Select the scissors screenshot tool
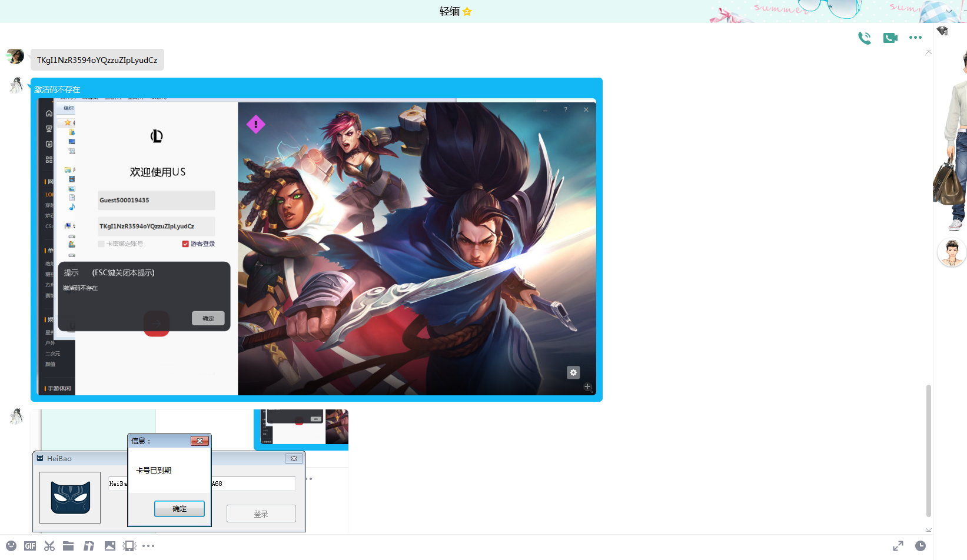 point(49,546)
